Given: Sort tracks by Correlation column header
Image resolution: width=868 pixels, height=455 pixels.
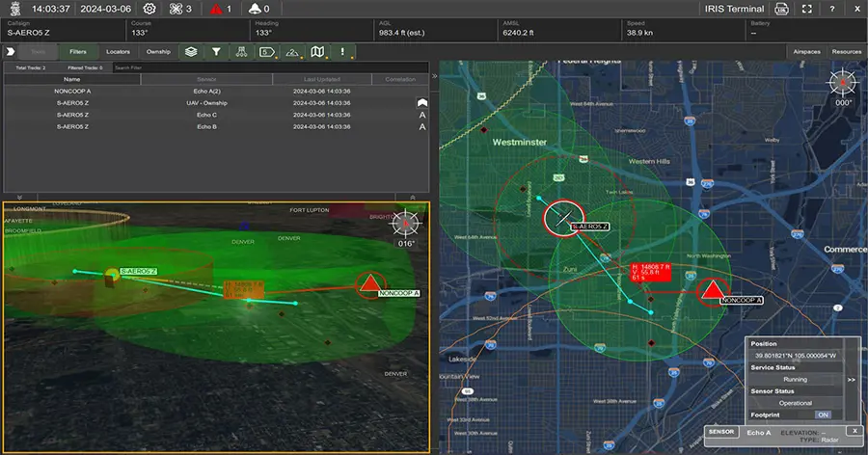Looking at the screenshot, I should click(400, 79).
